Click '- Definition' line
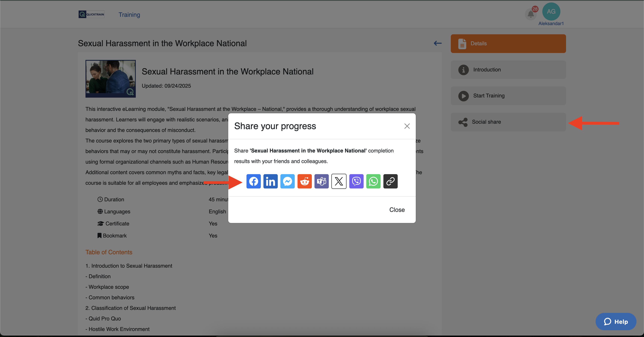 tap(98, 276)
